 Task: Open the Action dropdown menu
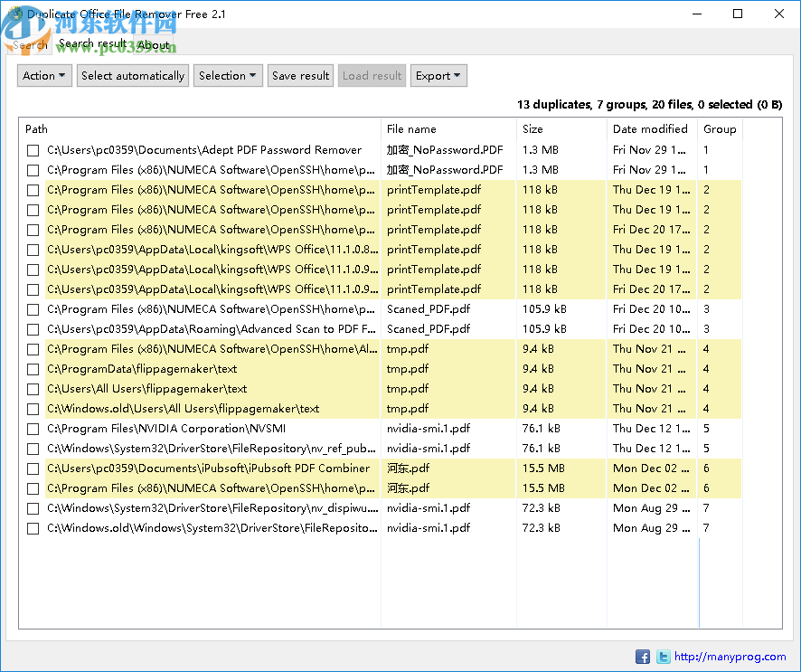coord(45,76)
